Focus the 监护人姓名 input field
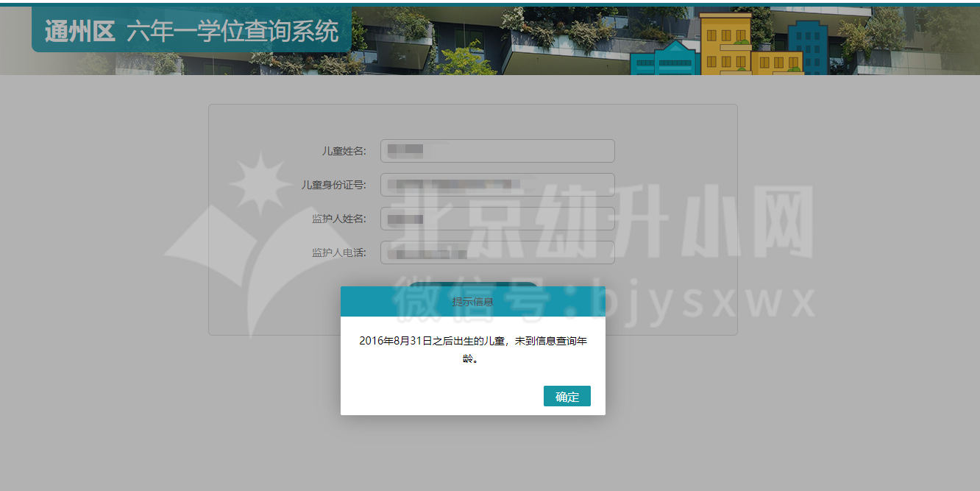Screen dimensions: 980x491 (x=497, y=219)
